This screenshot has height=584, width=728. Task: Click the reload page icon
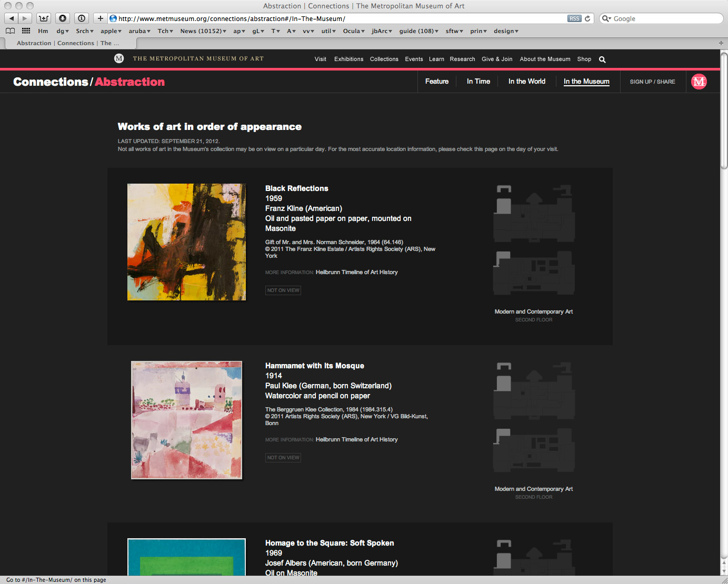[587, 18]
